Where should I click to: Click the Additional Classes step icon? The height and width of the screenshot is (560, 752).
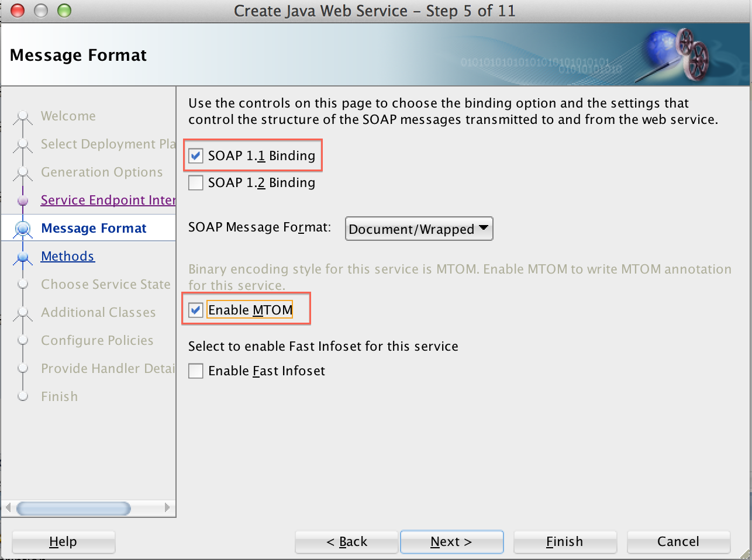coord(22,312)
